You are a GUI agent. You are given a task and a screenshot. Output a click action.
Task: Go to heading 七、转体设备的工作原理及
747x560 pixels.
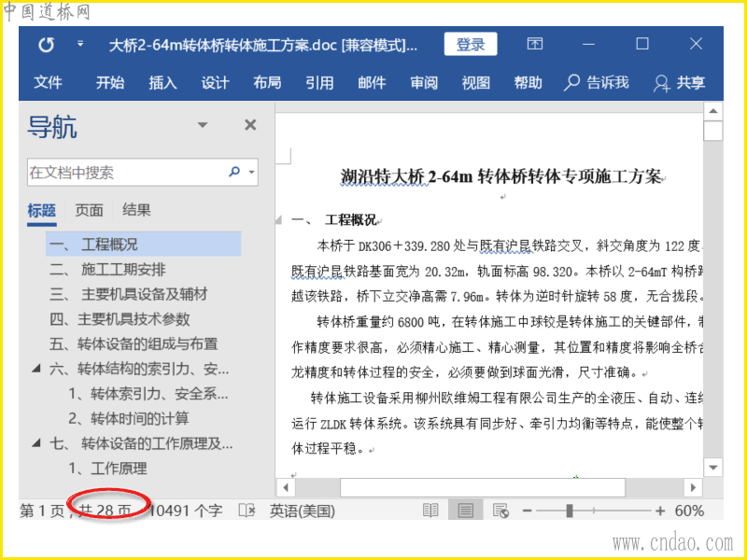(x=141, y=444)
